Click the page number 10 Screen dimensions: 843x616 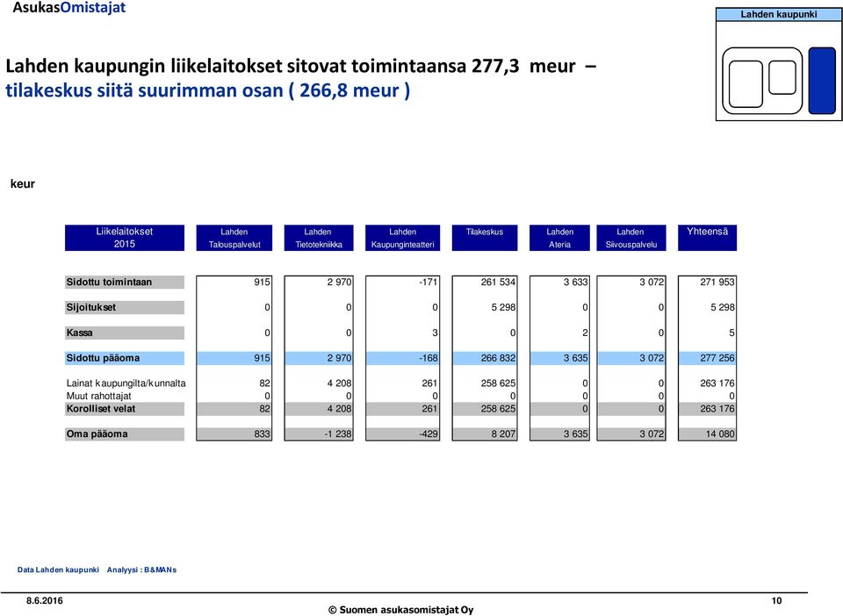click(x=776, y=601)
